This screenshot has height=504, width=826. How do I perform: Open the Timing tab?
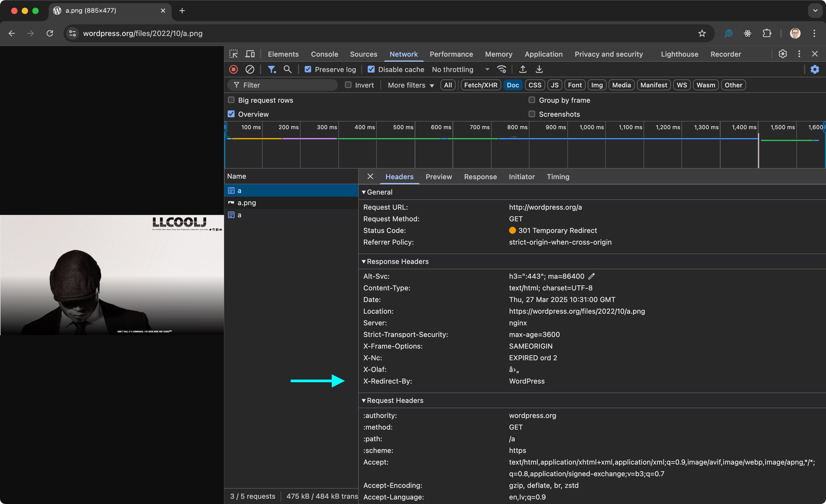558,177
